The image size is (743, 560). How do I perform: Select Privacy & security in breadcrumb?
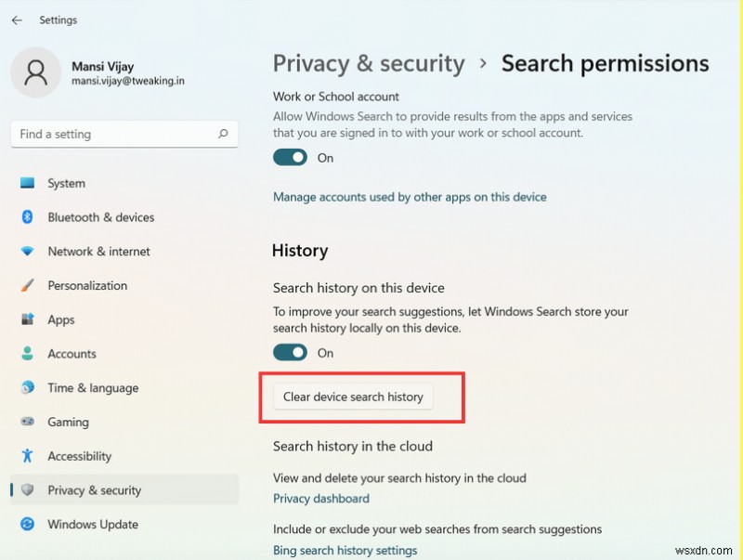click(369, 64)
